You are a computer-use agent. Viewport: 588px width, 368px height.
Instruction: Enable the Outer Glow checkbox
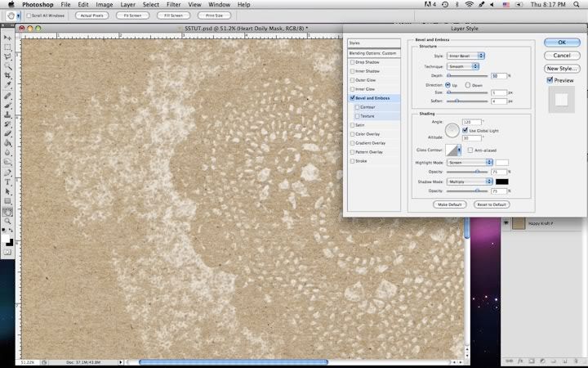pos(352,80)
